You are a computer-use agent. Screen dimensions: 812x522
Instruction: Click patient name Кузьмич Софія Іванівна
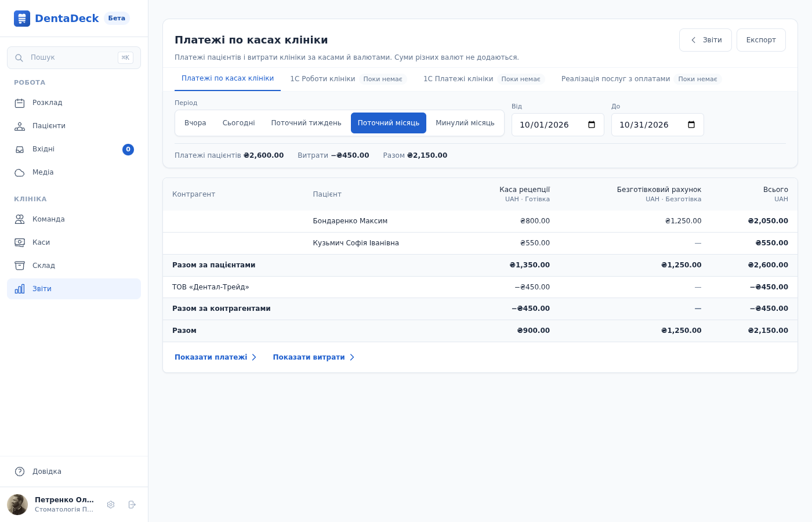click(356, 243)
